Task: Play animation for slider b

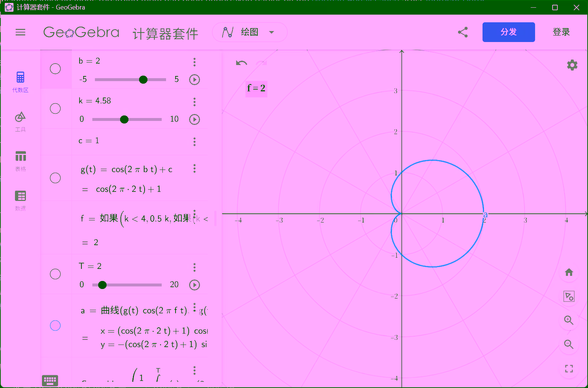Action: point(195,80)
